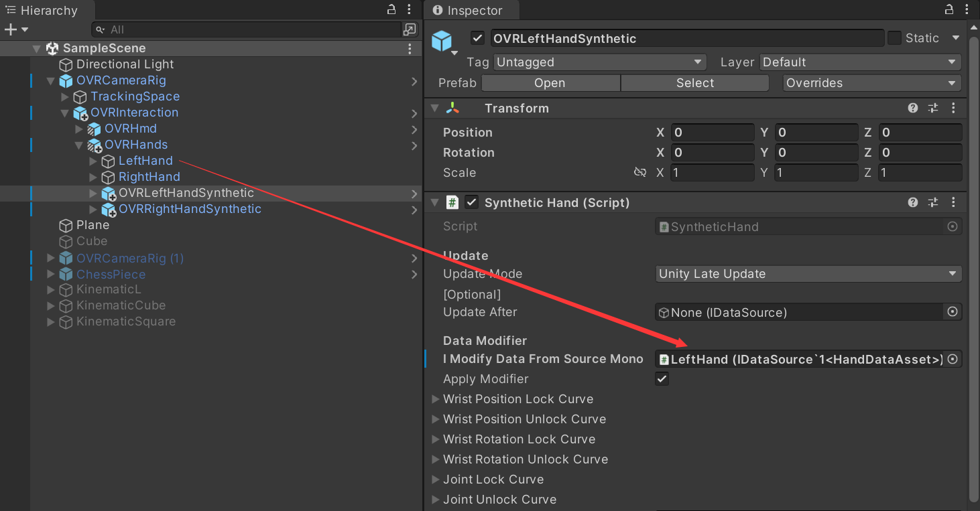This screenshot has height=511, width=980.
Task: Disable the Synthetic Hand script checkbox
Action: pyautogui.click(x=472, y=202)
